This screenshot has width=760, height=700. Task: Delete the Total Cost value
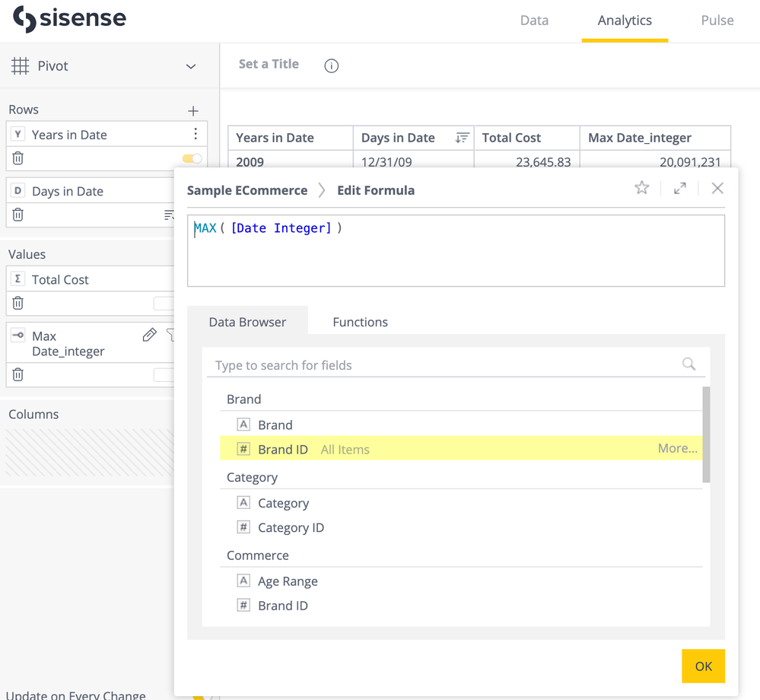[x=18, y=303]
